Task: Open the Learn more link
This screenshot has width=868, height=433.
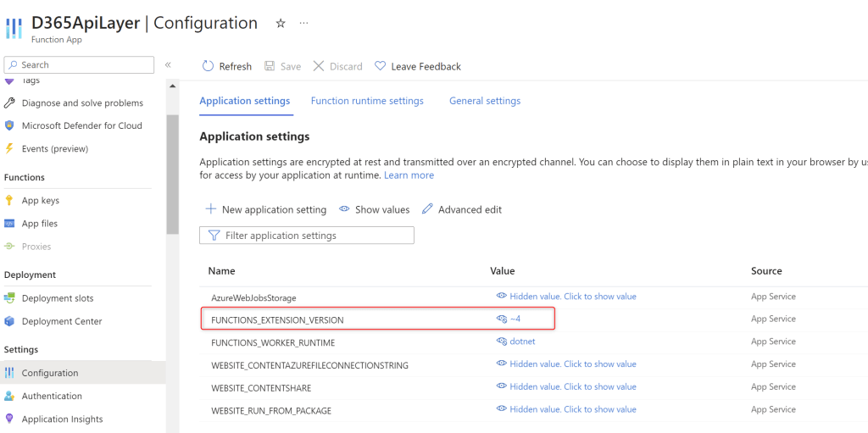Action: coord(409,175)
